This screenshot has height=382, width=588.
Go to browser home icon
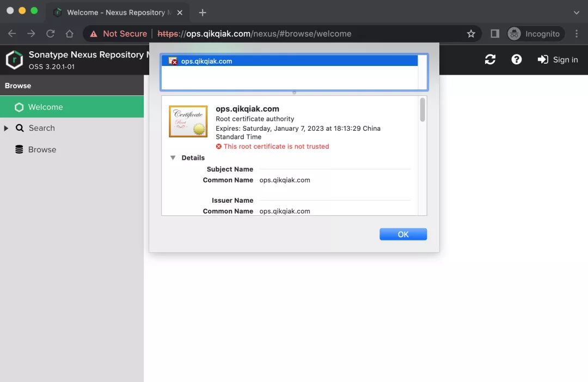coord(69,34)
